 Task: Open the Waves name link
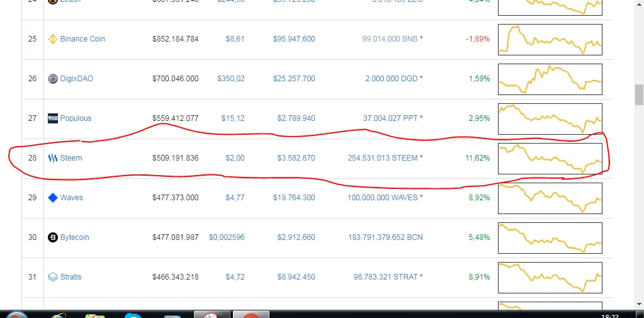click(x=72, y=198)
